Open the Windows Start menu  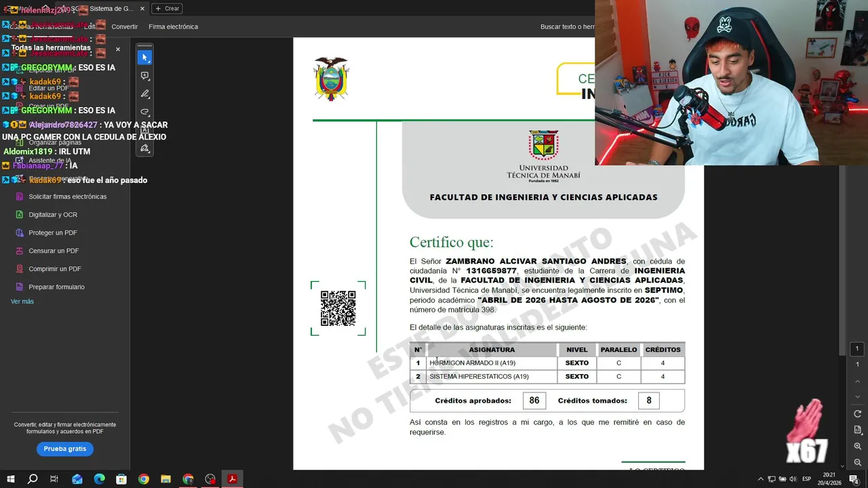(x=11, y=479)
